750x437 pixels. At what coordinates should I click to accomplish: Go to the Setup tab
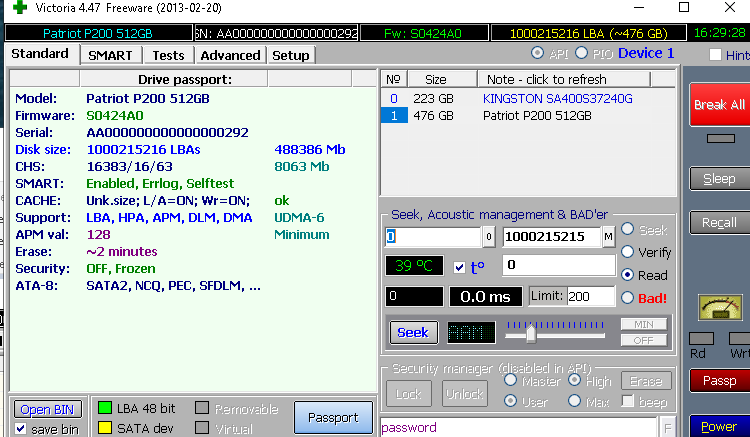[291, 55]
